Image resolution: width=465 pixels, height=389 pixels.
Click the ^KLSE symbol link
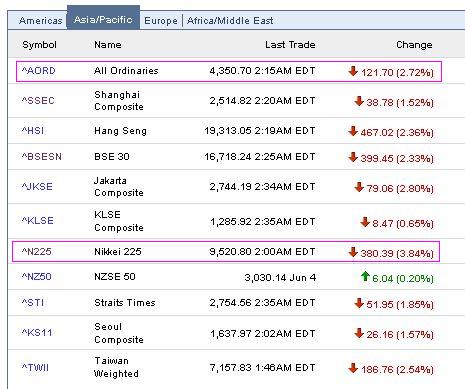pos(38,221)
